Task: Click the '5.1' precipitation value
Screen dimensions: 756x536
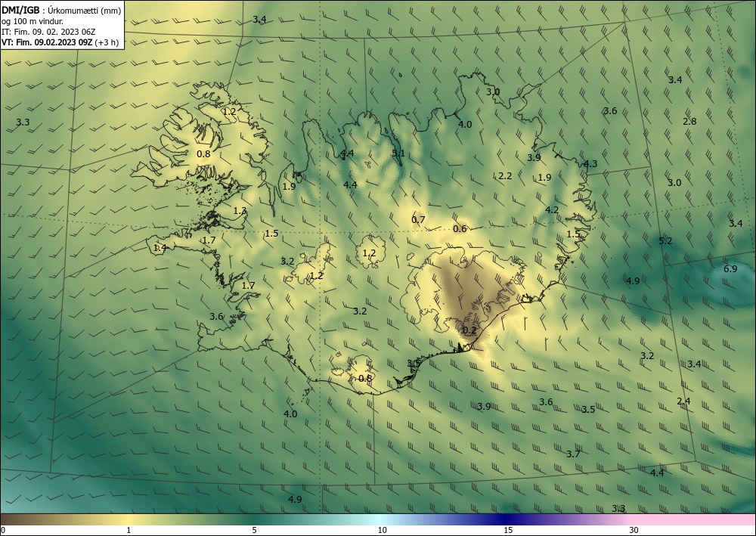Action: click(x=398, y=153)
